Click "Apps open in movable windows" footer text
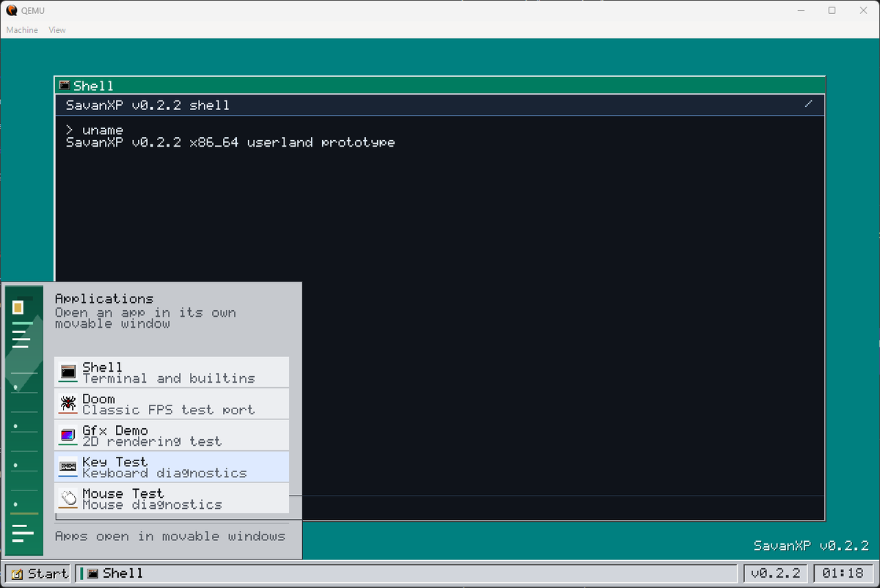 coord(170,537)
